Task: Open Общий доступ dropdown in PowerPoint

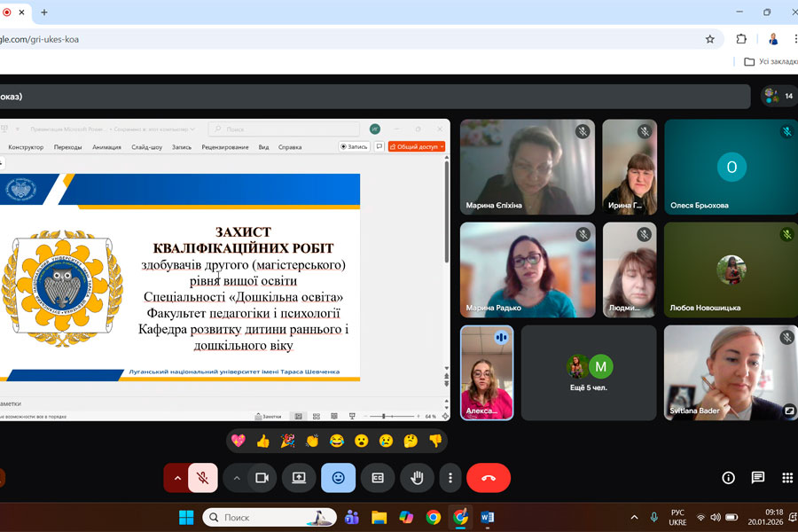Action: click(417, 146)
